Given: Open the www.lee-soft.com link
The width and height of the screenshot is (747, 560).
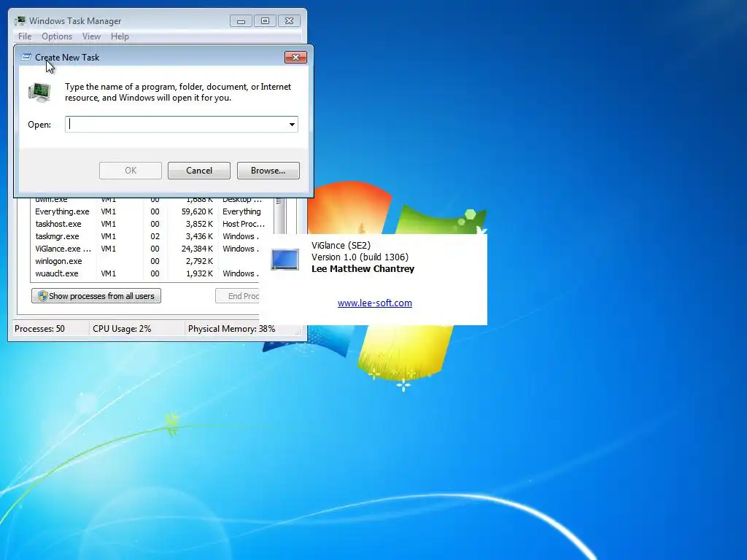Looking at the screenshot, I should [375, 303].
